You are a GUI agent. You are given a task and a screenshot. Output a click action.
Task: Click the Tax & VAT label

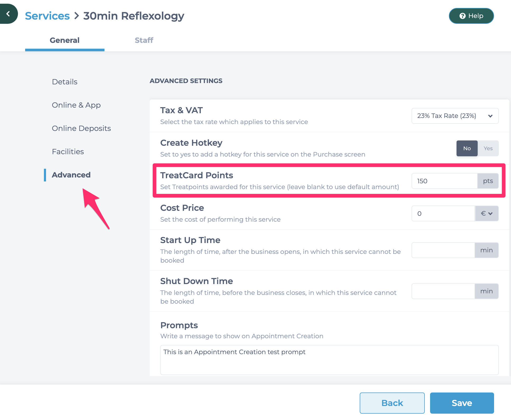[181, 110]
